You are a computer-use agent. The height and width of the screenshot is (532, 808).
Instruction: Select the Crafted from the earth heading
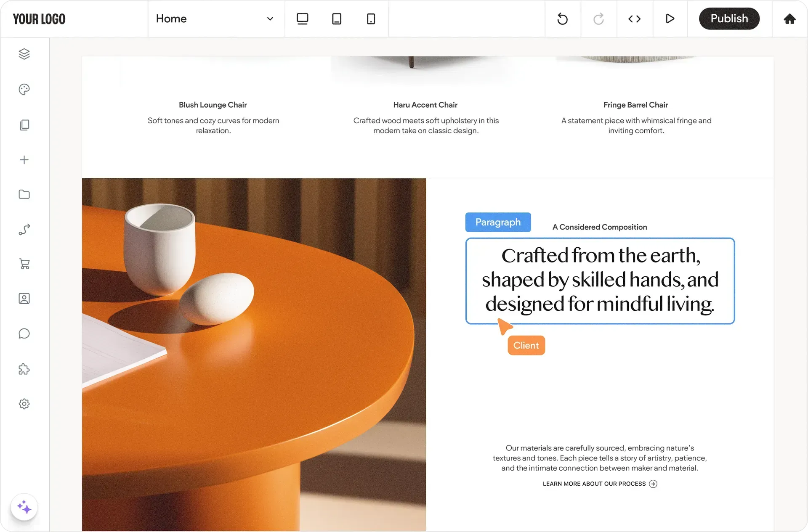click(x=600, y=280)
